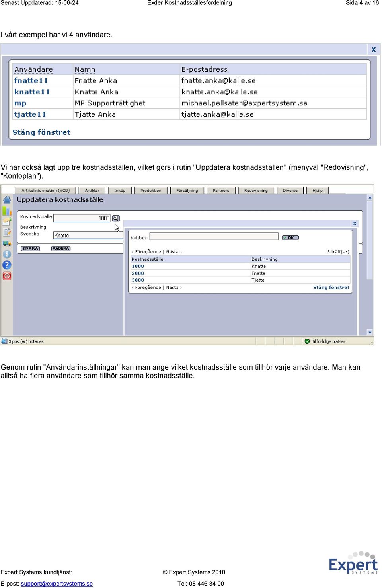Click 'Stäng fönstret' in the user list

pos(41,132)
